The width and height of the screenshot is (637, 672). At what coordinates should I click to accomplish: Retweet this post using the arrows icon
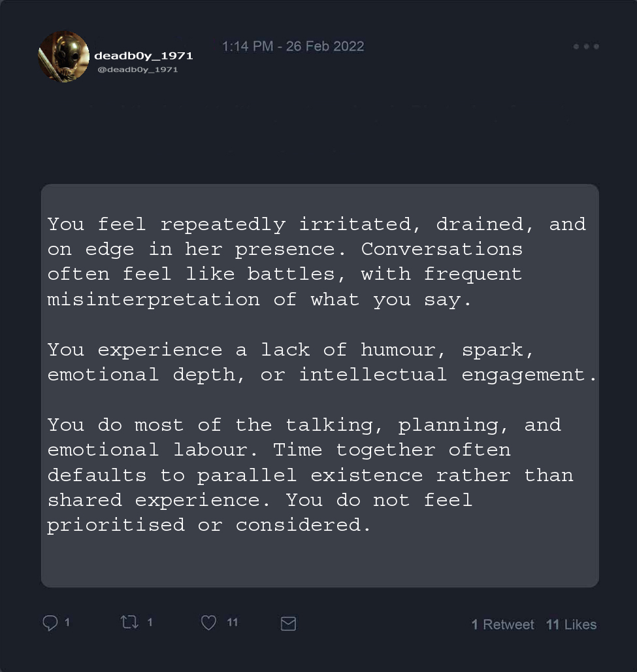pyautogui.click(x=129, y=622)
